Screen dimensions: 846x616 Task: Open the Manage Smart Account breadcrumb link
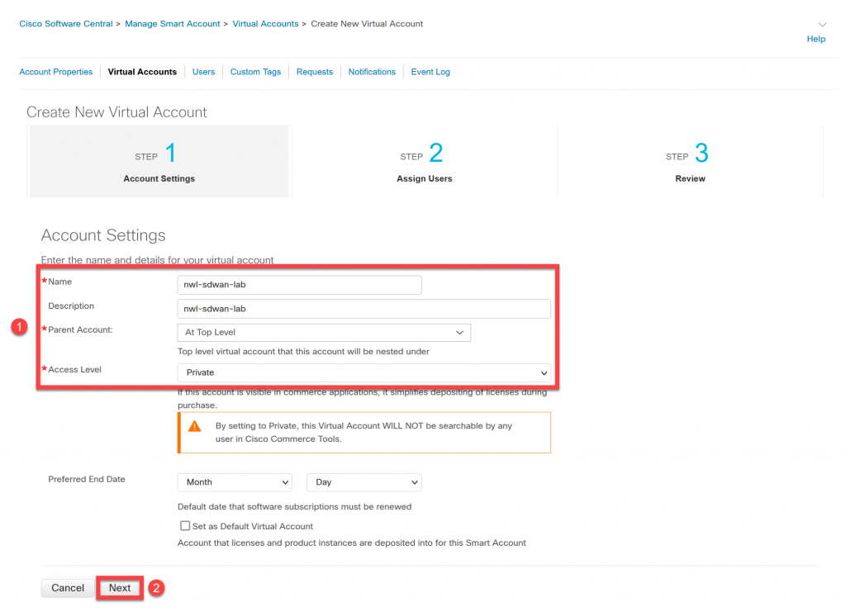click(x=173, y=23)
